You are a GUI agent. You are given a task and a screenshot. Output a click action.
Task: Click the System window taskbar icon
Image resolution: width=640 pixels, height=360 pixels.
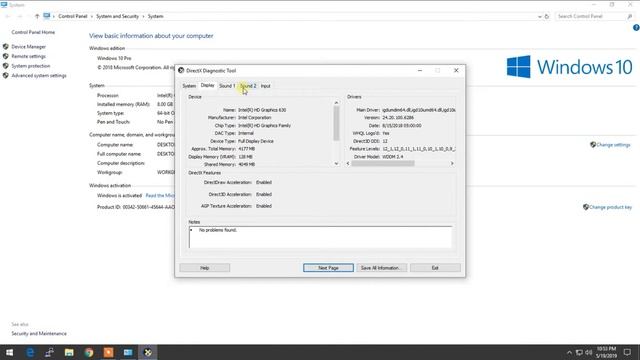(128, 352)
